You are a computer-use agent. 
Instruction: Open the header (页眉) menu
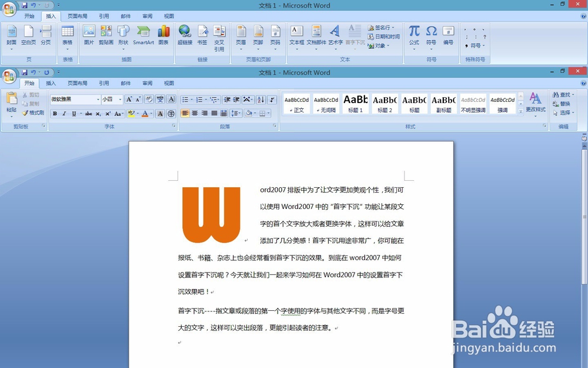(241, 38)
